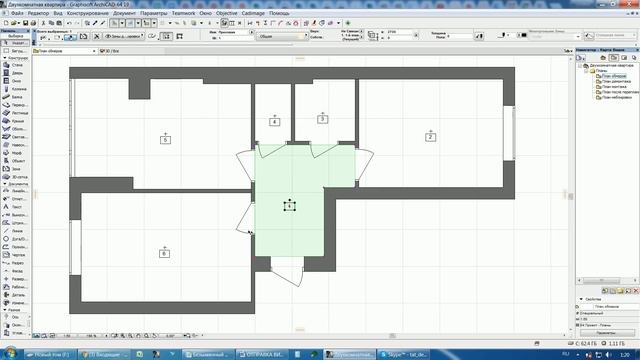Expand the Свойства section in Navigator
The image size is (640, 360).
click(x=581, y=299)
